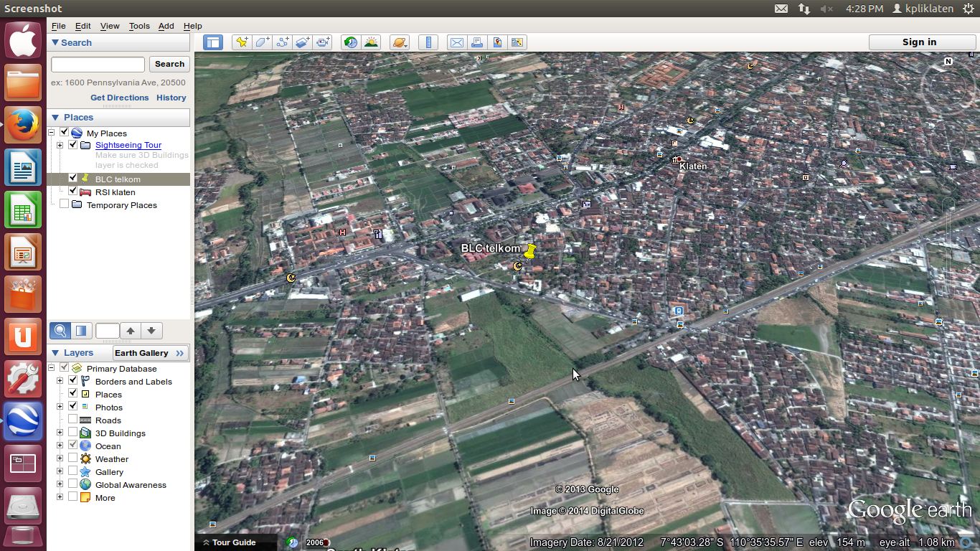Click the BLC telkom yellow pushpin on map
Viewport: 980px width, 551px height.
tap(529, 251)
